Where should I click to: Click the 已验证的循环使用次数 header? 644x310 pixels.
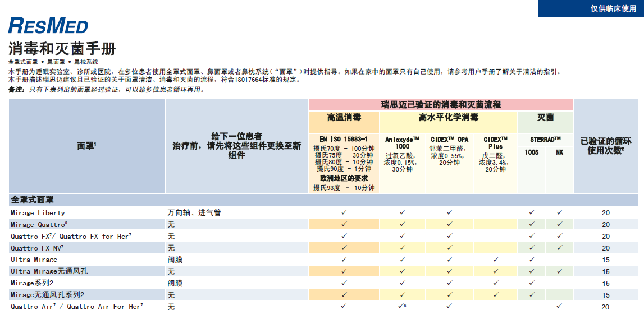606,146
